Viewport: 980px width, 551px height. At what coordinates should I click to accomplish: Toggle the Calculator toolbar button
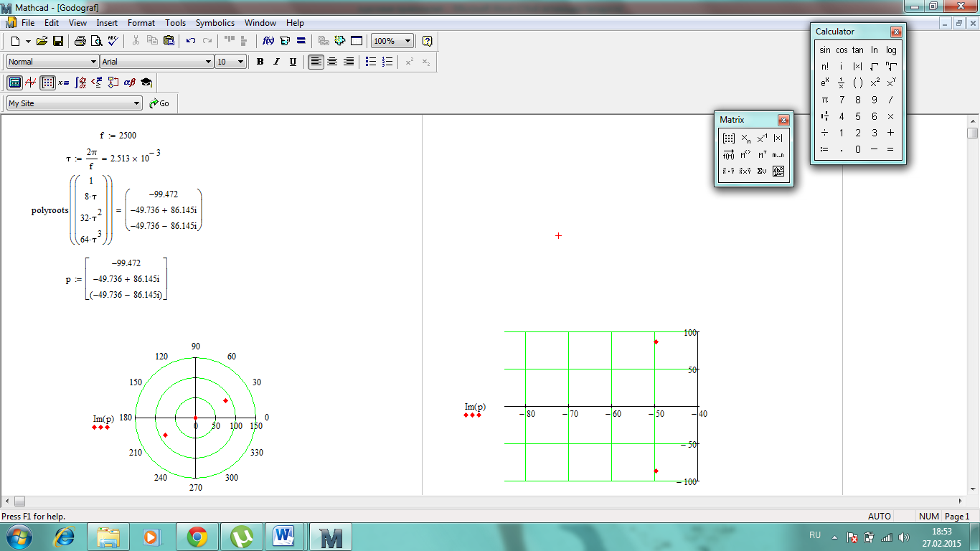pyautogui.click(x=14, y=83)
